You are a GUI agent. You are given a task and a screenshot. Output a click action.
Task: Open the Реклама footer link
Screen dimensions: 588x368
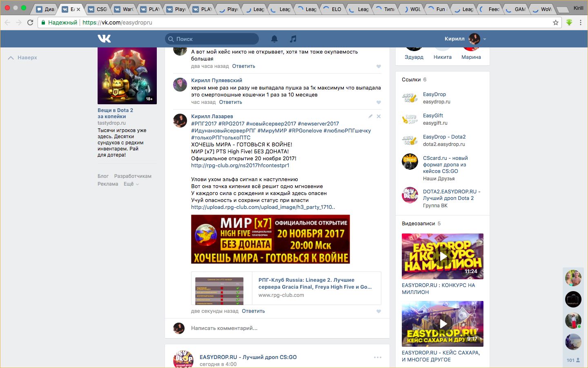click(x=108, y=184)
